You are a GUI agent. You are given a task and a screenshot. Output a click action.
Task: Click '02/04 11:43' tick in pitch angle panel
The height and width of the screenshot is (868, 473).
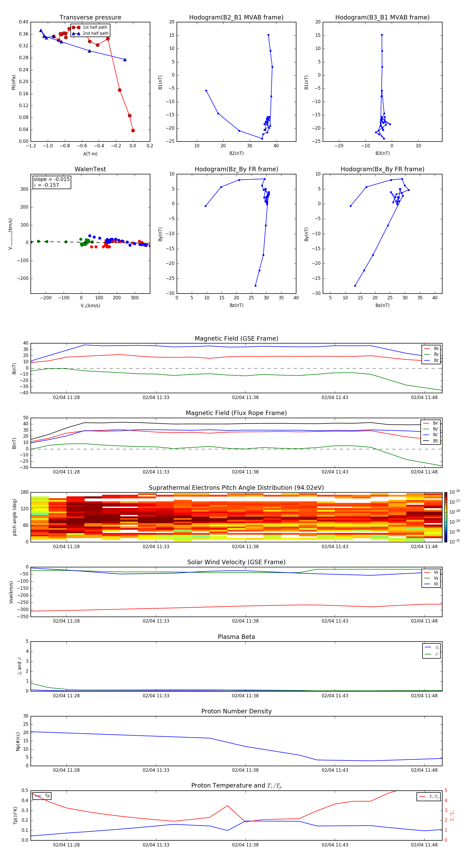coord(335,547)
